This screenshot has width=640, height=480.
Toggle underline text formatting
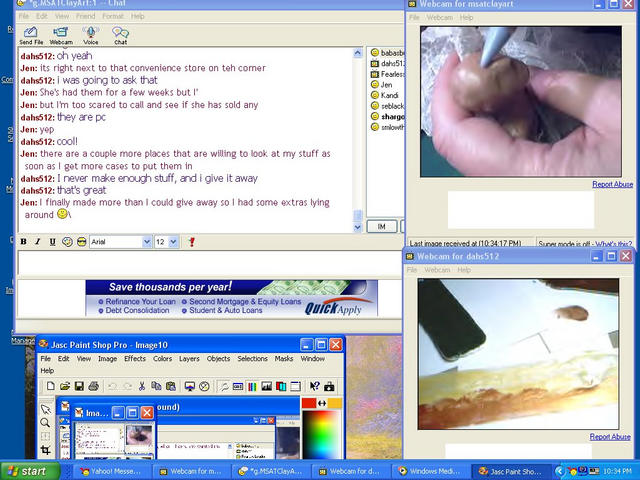[52, 242]
